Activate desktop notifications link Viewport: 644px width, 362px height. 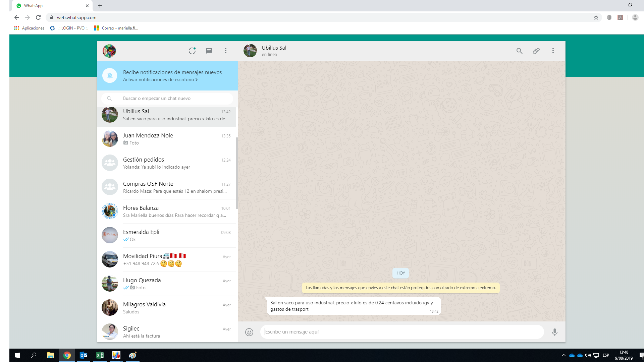point(160,80)
